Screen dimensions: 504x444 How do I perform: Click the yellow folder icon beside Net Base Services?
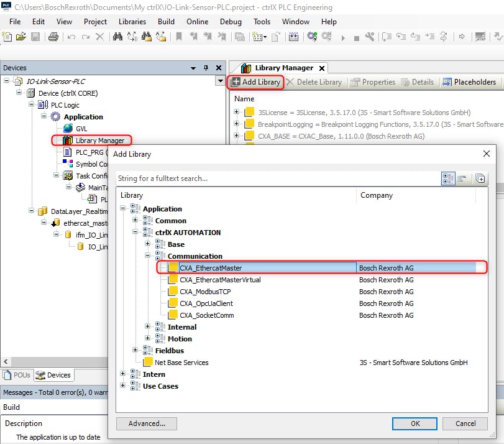pos(148,362)
